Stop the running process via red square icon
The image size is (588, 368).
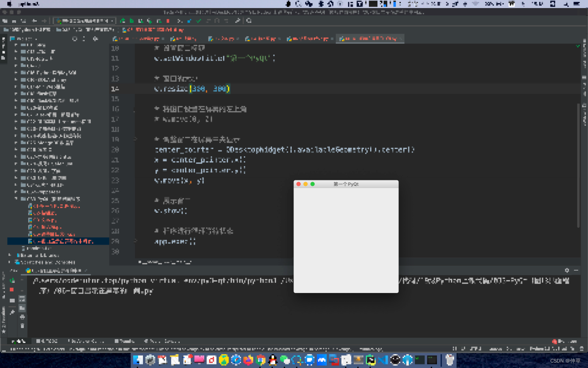[x=169, y=21]
